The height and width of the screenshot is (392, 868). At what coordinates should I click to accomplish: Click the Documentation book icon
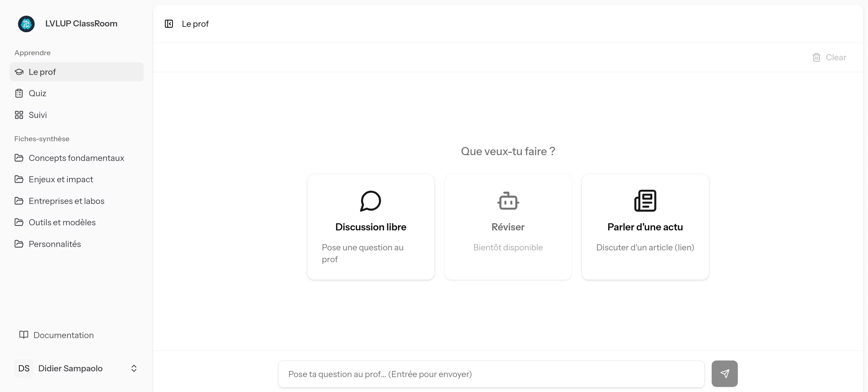click(24, 335)
